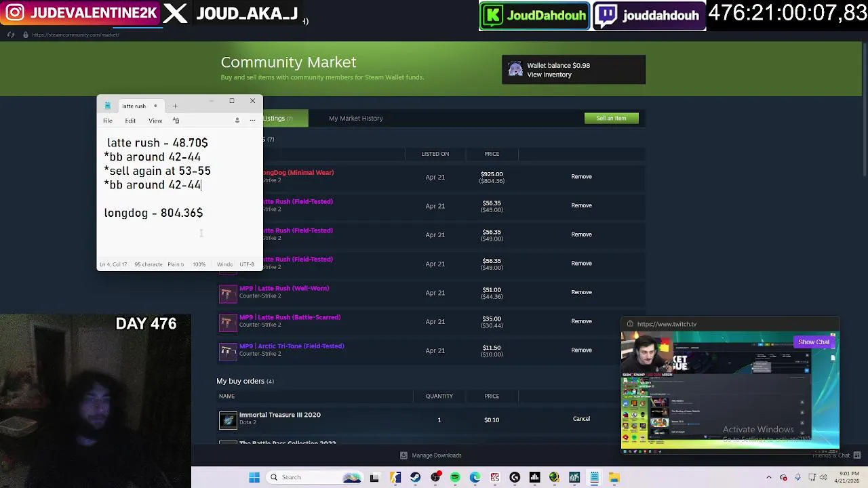Image resolution: width=868 pixels, height=488 pixels.
Task: Click the Notepad account profile icon
Action: tap(237, 120)
